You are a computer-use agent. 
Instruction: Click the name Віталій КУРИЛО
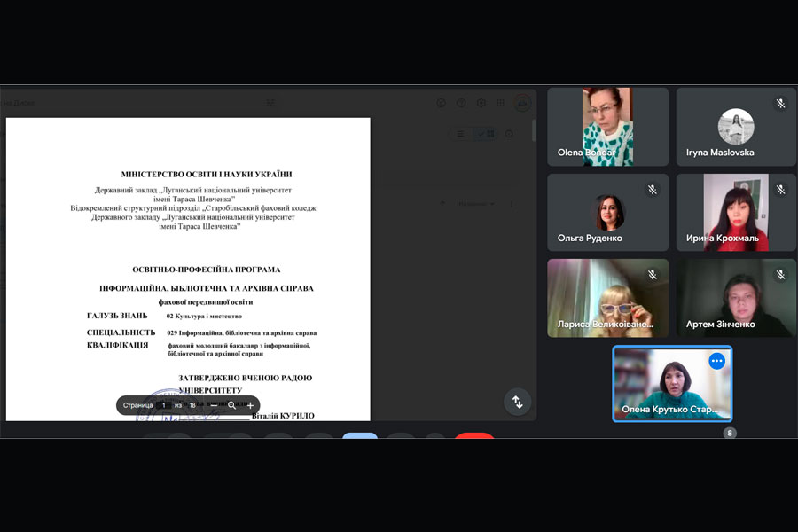click(x=283, y=416)
